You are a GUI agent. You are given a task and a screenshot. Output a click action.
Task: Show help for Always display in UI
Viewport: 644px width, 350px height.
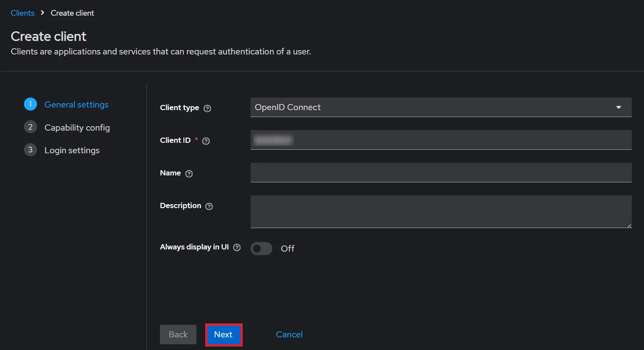tap(237, 248)
